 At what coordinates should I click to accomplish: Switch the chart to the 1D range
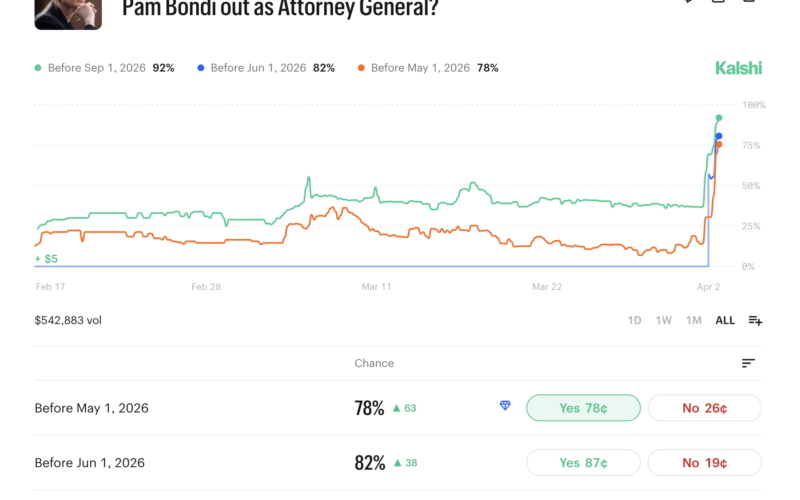pyautogui.click(x=634, y=321)
